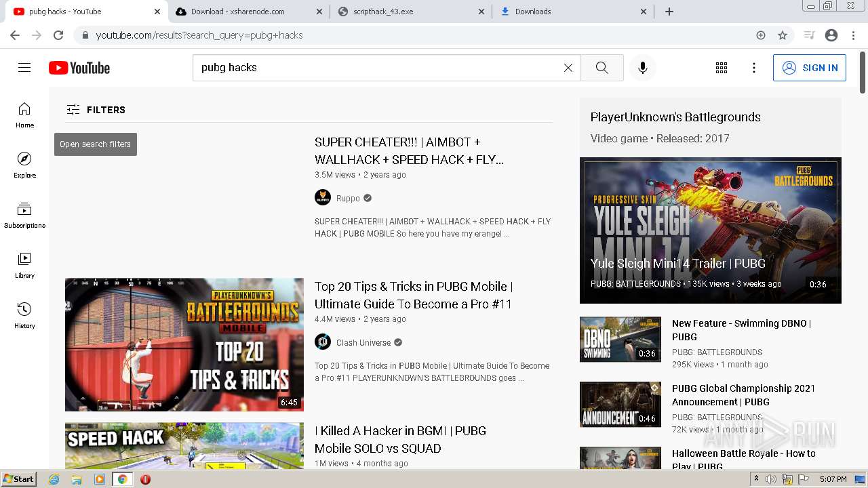Viewport: 868px width, 488px height.
Task: Open the Clash Universe channel link
Action: click(x=363, y=343)
